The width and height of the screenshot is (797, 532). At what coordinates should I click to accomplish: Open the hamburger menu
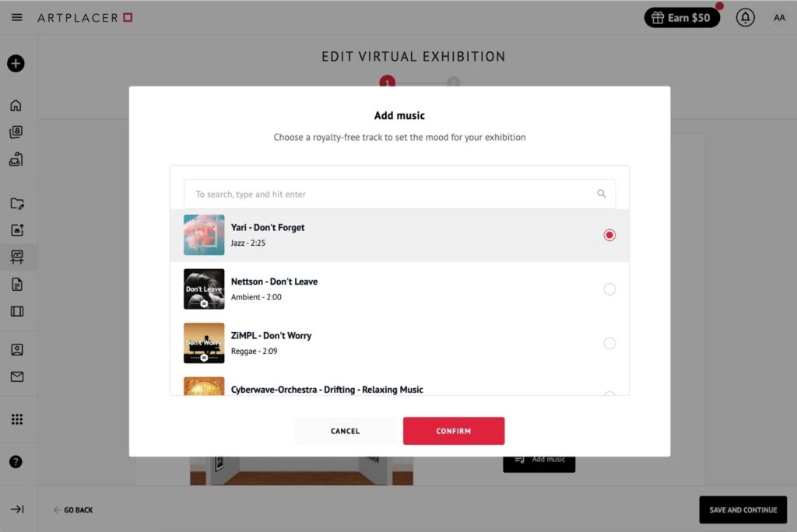17,17
